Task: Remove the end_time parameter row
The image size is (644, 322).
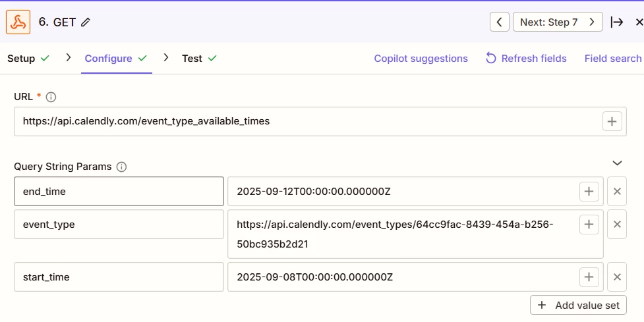Action: [617, 191]
